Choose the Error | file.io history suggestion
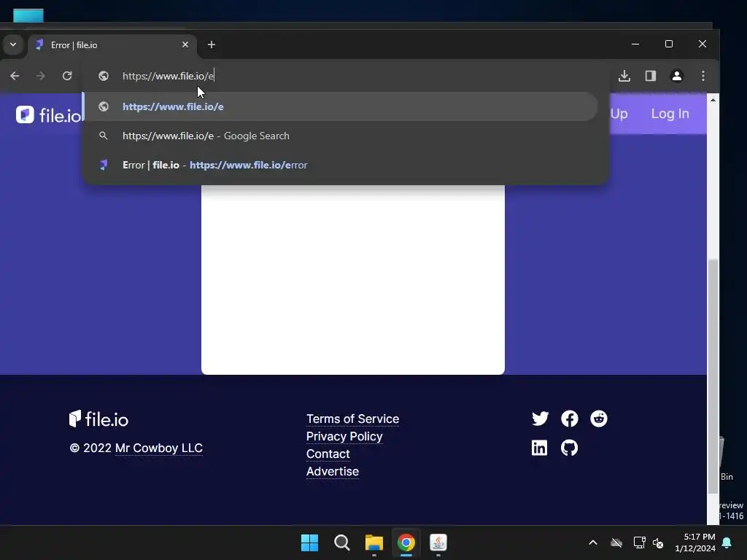 pos(341,165)
